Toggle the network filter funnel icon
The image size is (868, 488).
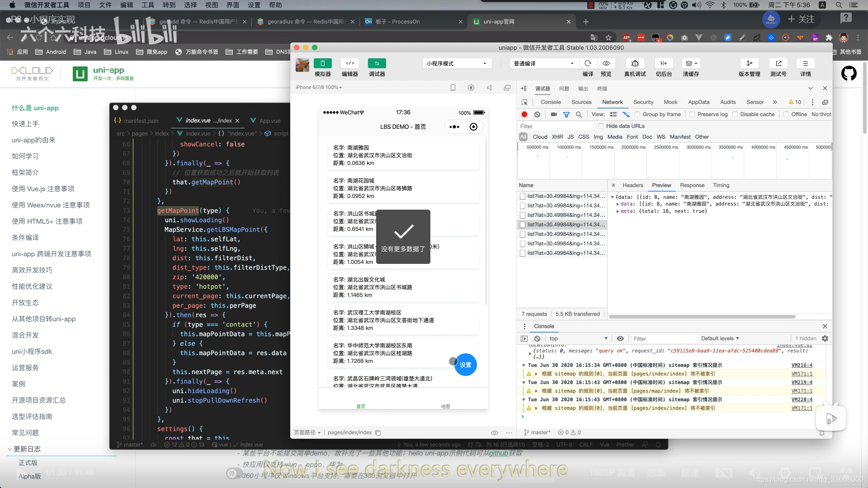tap(566, 114)
